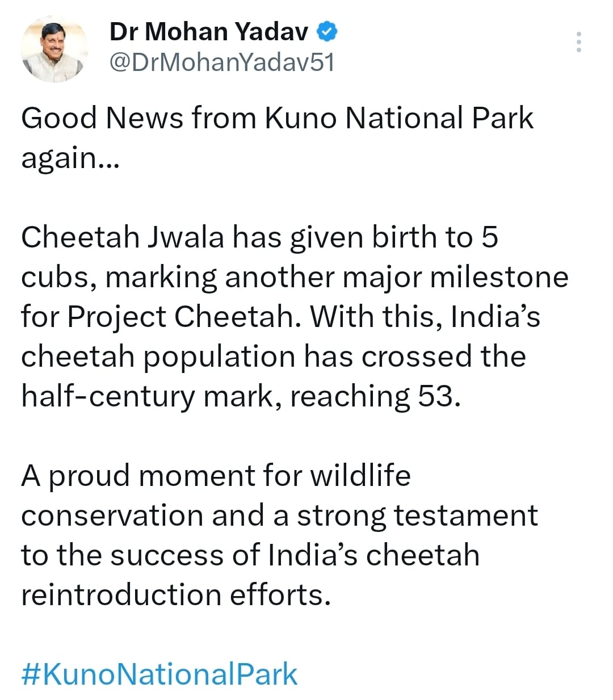Click the phrase "strong testament"
This screenshot has width=613, height=700.
tap(417, 515)
